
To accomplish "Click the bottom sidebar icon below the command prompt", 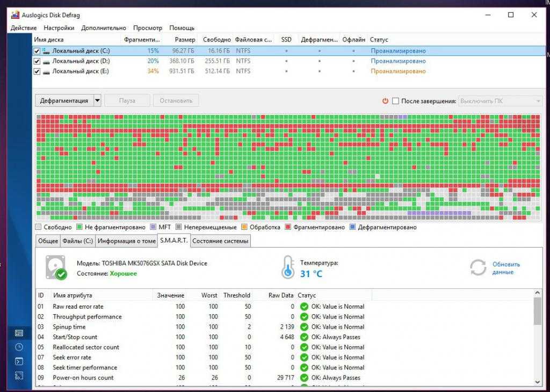I will [x=19, y=376].
